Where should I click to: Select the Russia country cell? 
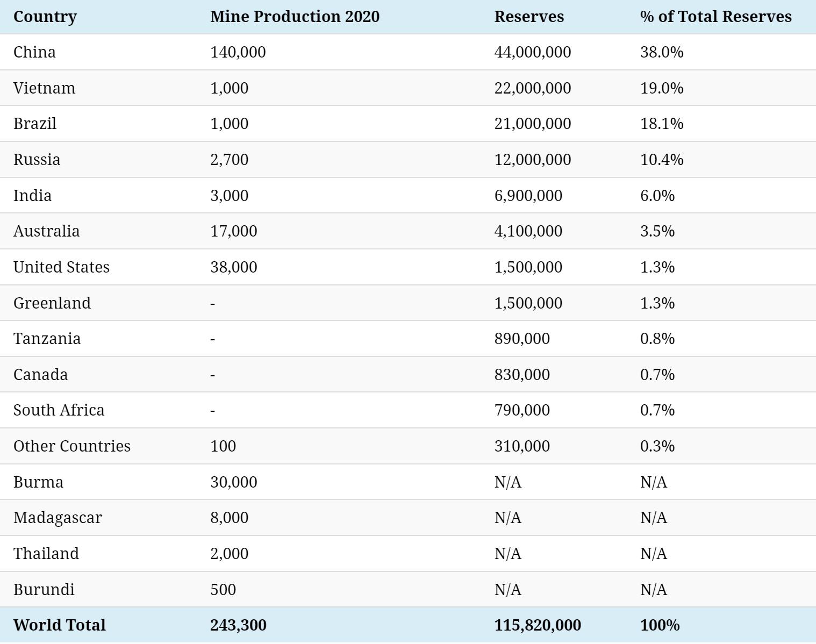[37, 160]
